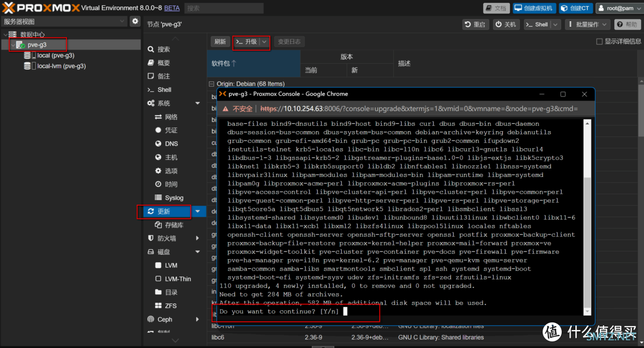This screenshot has height=348, width=644.
Task: Click the not secure warning icon
Action: click(x=225, y=108)
